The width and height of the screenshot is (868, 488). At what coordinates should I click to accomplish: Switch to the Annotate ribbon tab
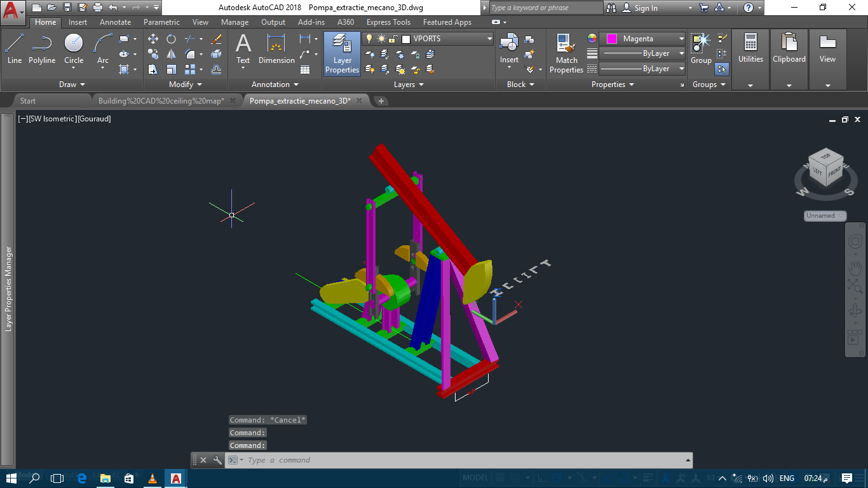coord(115,22)
